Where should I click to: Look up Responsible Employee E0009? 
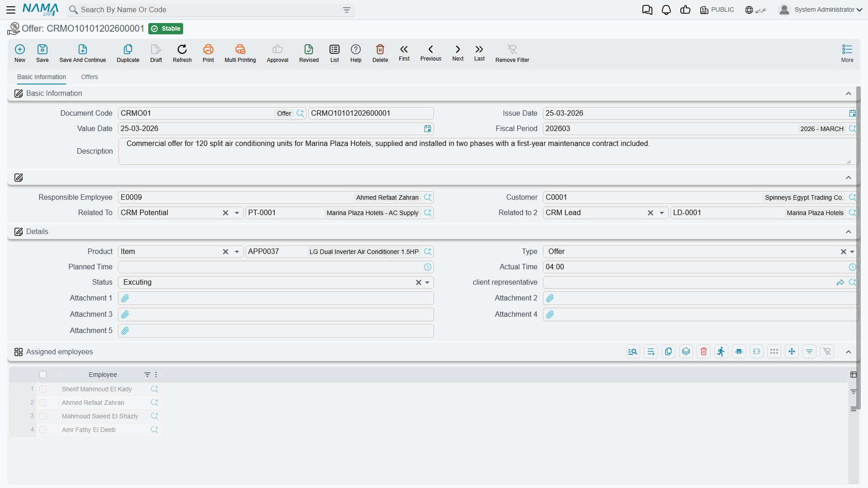[428, 197]
